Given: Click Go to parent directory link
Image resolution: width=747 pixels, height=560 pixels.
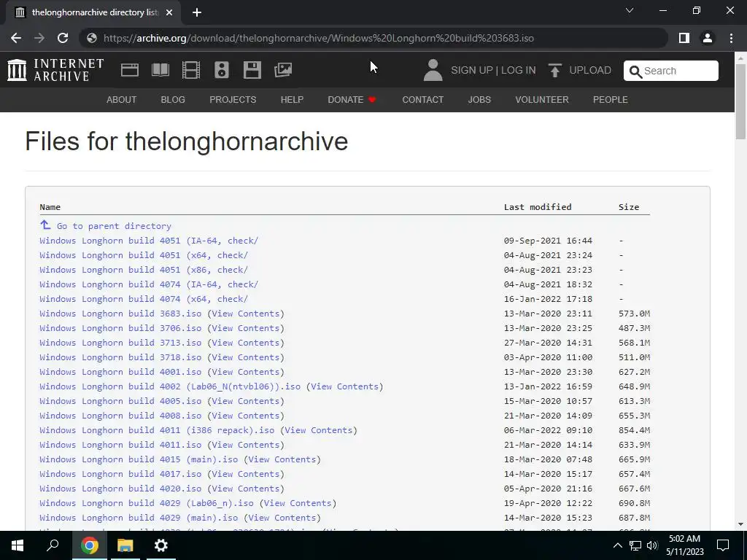Looking at the screenshot, I should click(114, 226).
